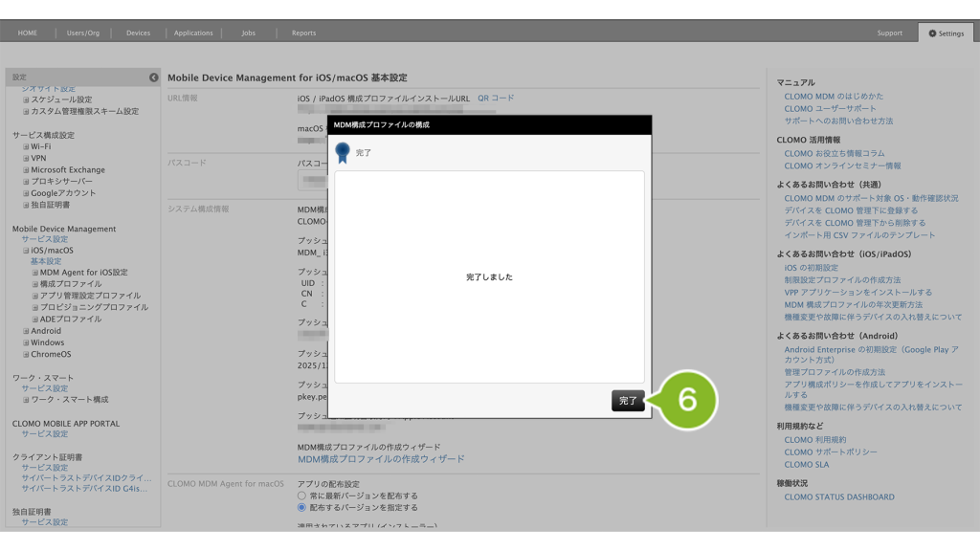Open MDM構成プロファイルの作成ウィザード link
Screen dimensions: 980x551
pyautogui.click(x=381, y=459)
